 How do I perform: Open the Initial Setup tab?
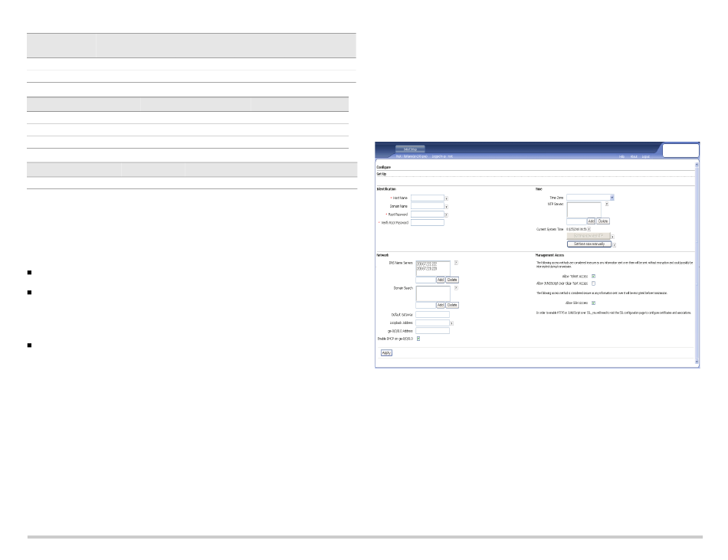click(x=410, y=149)
